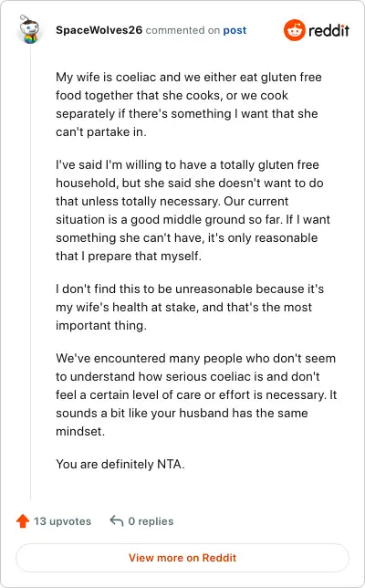Viewport: 365px width, 588px height.
Task: Click the word 'mindset.' ending fourth paragraph
Action: pos(80,431)
